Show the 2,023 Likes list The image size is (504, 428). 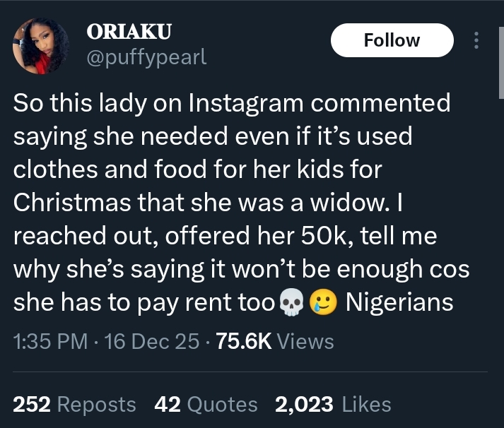click(x=333, y=404)
